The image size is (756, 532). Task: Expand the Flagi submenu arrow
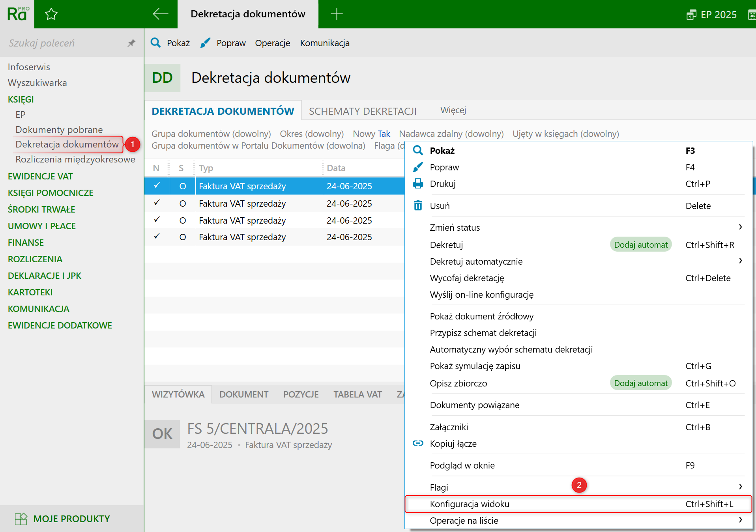click(x=740, y=487)
